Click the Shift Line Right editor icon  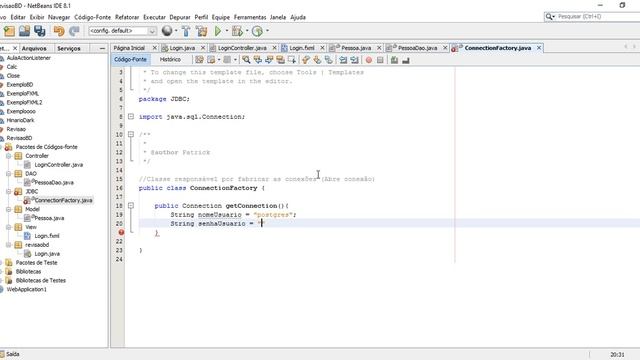point(354,60)
